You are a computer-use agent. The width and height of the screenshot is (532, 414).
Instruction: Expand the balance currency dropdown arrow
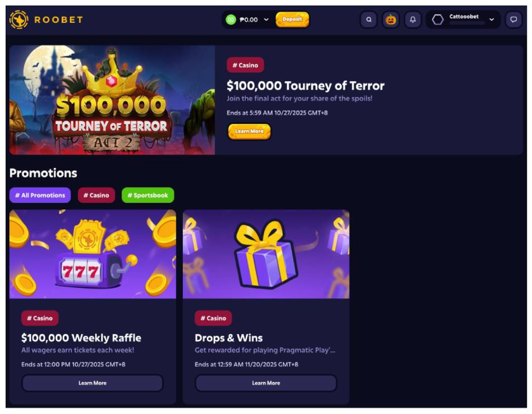[x=267, y=20]
